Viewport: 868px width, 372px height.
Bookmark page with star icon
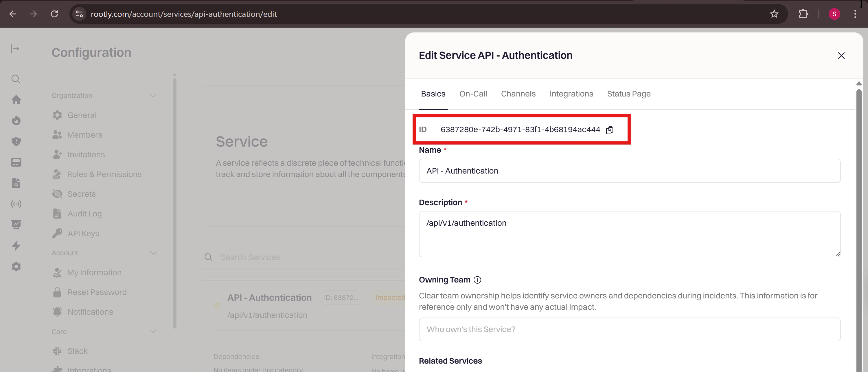(x=774, y=14)
